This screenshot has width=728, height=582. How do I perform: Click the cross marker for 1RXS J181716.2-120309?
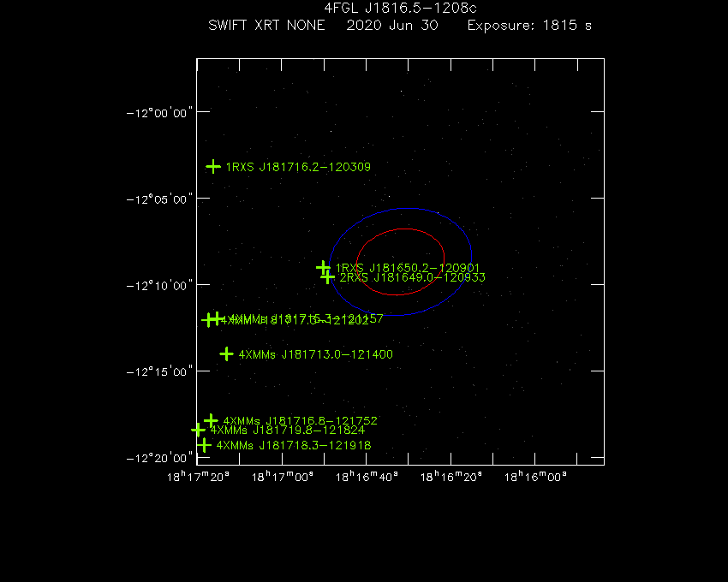(213, 167)
